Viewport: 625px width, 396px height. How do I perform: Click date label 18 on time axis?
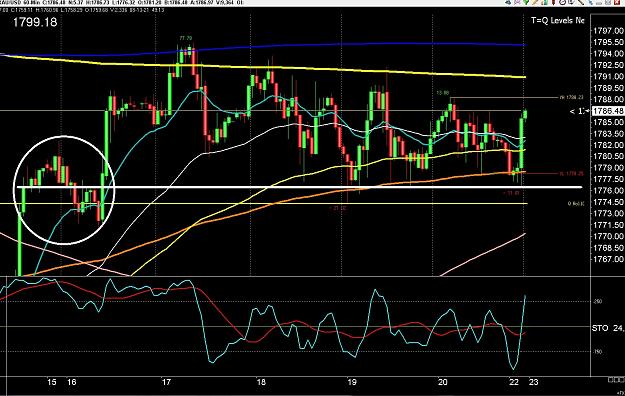261,382
